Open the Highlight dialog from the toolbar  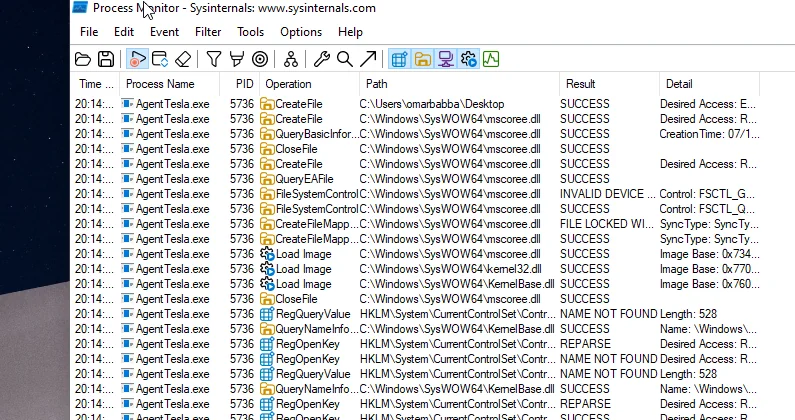(x=237, y=59)
